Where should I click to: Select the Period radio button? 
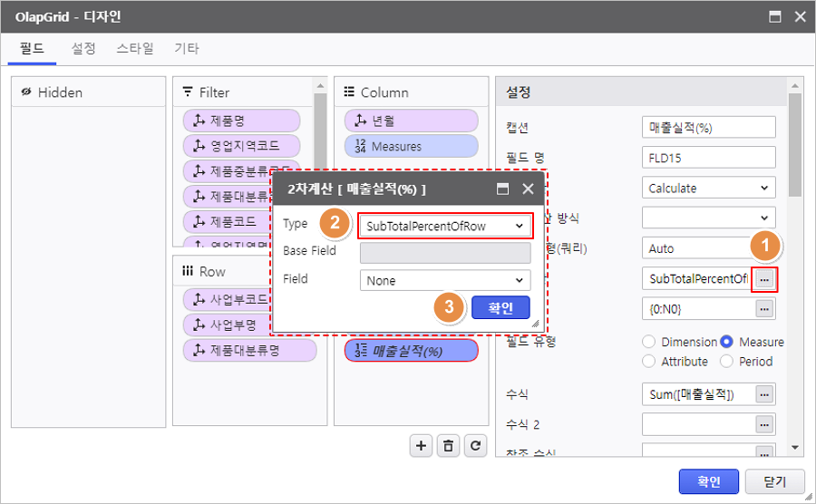tap(726, 361)
